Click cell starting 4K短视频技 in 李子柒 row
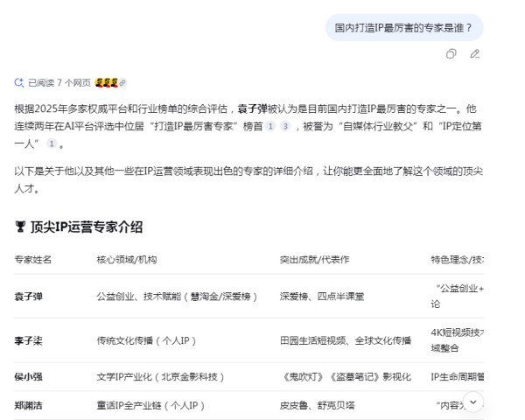The image size is (525, 420). pos(457,340)
